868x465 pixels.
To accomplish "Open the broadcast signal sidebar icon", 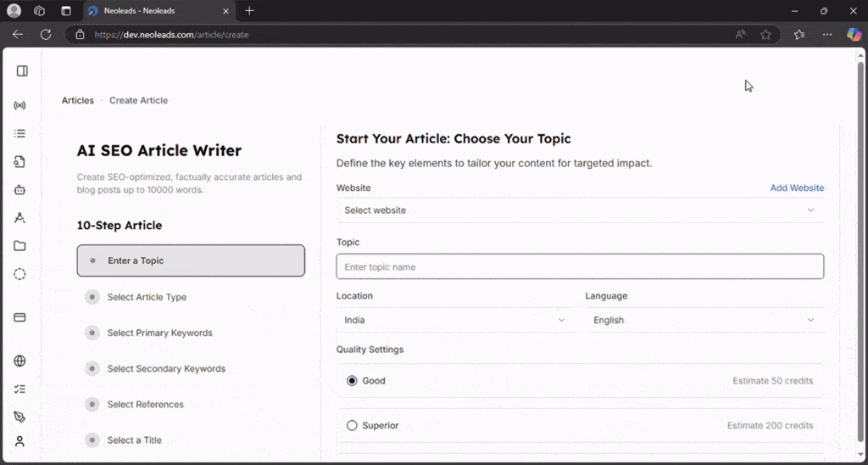I will (x=20, y=105).
